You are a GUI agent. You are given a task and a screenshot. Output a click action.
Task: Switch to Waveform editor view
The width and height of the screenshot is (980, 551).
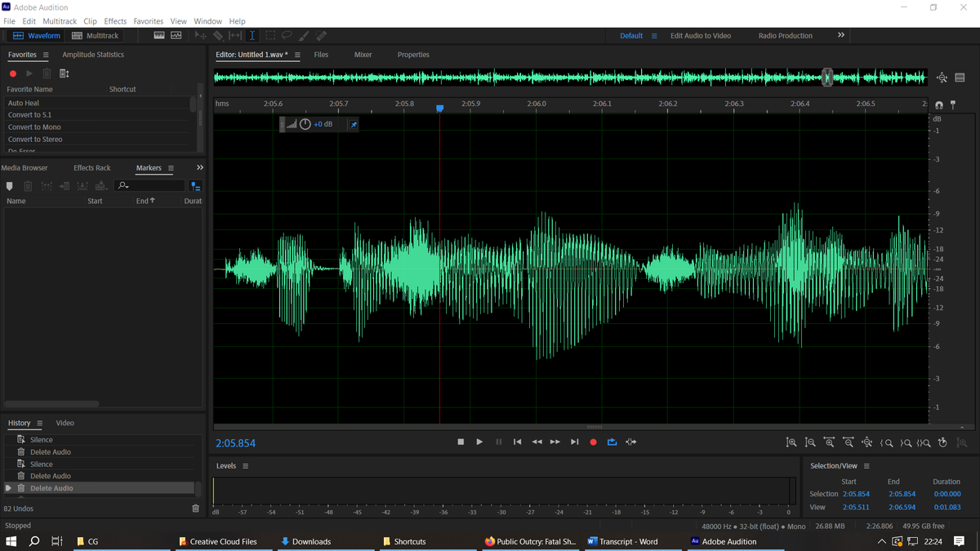tap(36, 36)
